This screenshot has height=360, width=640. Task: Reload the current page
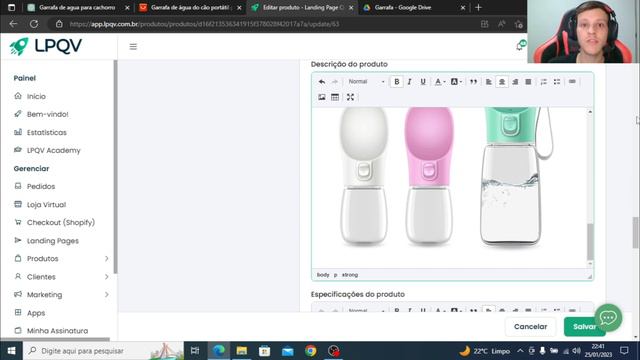pos(34,24)
